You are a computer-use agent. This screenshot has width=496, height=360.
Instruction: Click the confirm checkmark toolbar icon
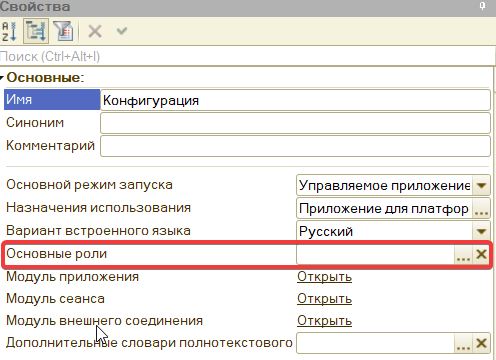pyautogui.click(x=122, y=31)
